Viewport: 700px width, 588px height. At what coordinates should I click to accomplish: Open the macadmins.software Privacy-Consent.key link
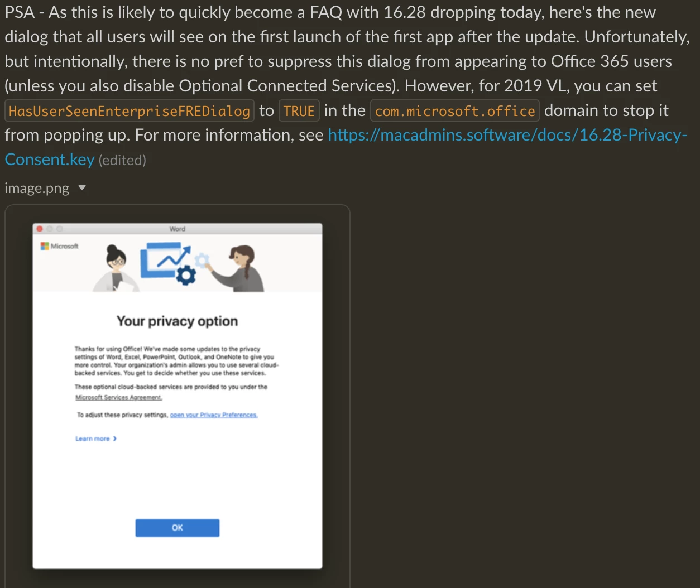(507, 135)
